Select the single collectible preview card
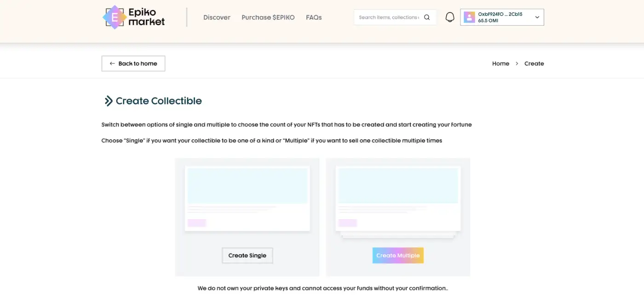Screen dimensions: 644x295 247,199
